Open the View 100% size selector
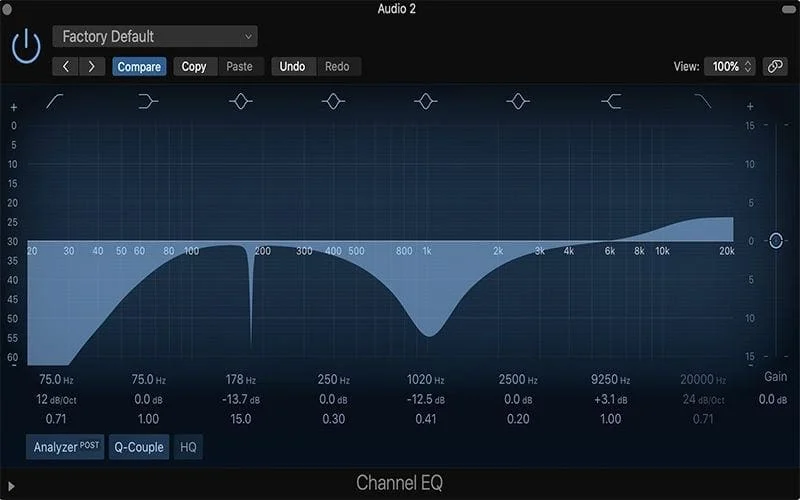 pyautogui.click(x=730, y=66)
